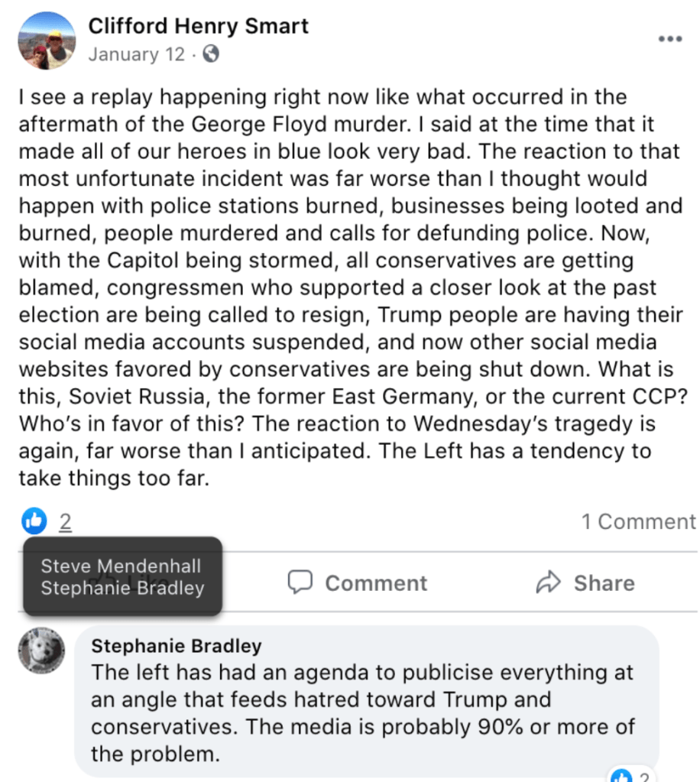Open Clifford Henry Smart's profile picture
The image size is (700, 782).
[x=45, y=41]
